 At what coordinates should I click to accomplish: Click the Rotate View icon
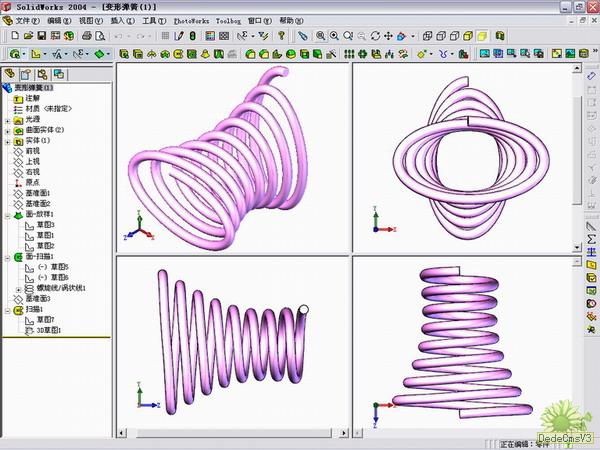tap(374, 36)
